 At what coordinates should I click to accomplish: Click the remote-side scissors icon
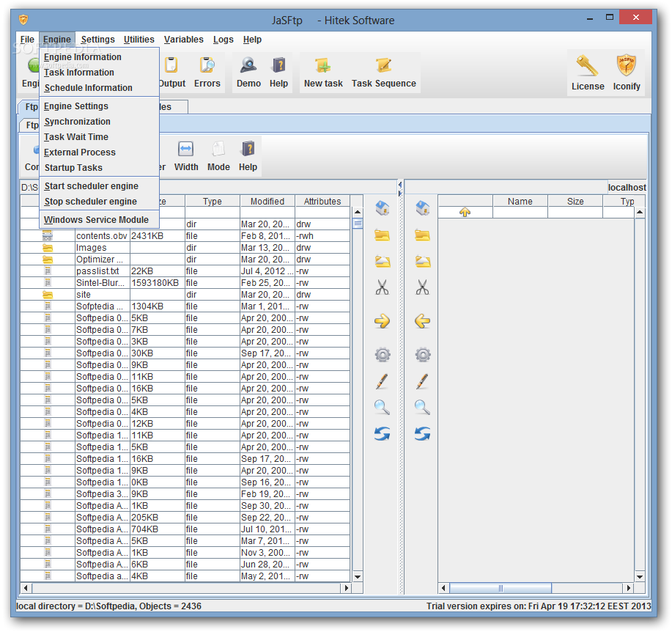click(422, 287)
